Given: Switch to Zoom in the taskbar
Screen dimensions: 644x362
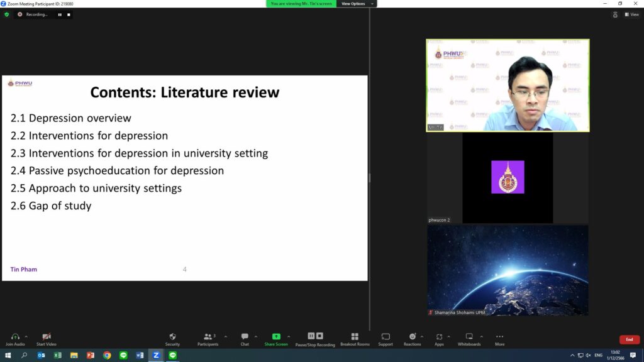Looking at the screenshot, I should [x=156, y=355].
